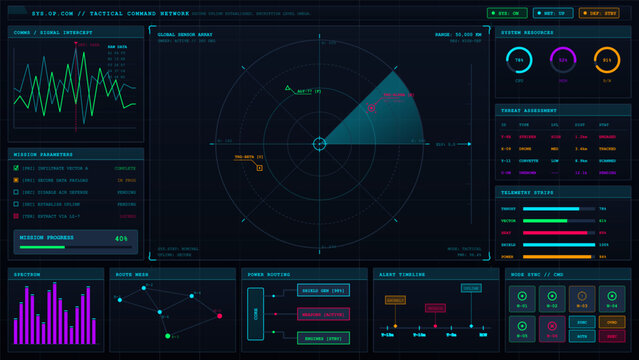Click the orange diamond marker on Alert Timeline
The height and width of the screenshot is (360, 639).
[x=395, y=326]
